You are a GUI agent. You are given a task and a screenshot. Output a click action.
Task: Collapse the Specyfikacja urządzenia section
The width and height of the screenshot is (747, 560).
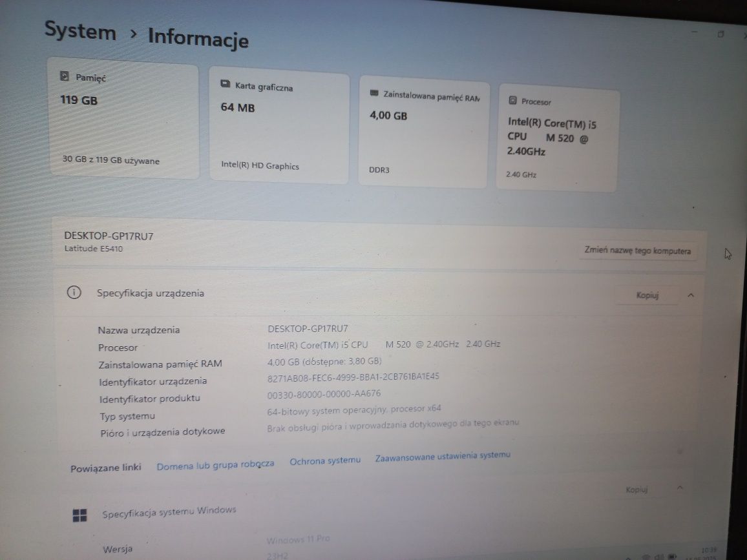point(691,296)
